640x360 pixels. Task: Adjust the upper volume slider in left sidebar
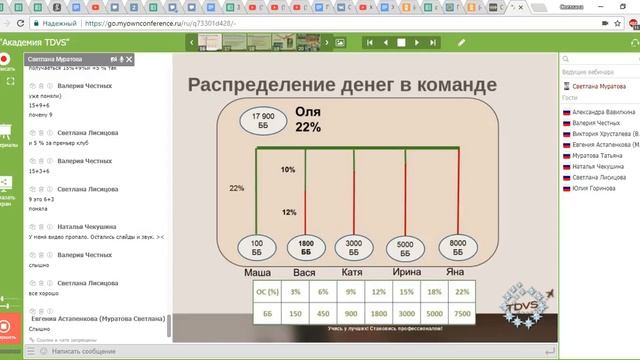[x=2, y=299]
